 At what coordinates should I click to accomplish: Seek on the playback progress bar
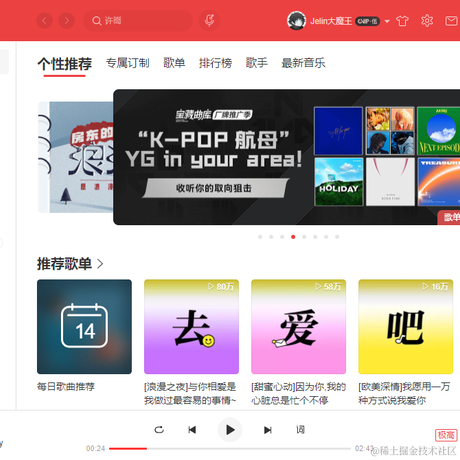230,448
